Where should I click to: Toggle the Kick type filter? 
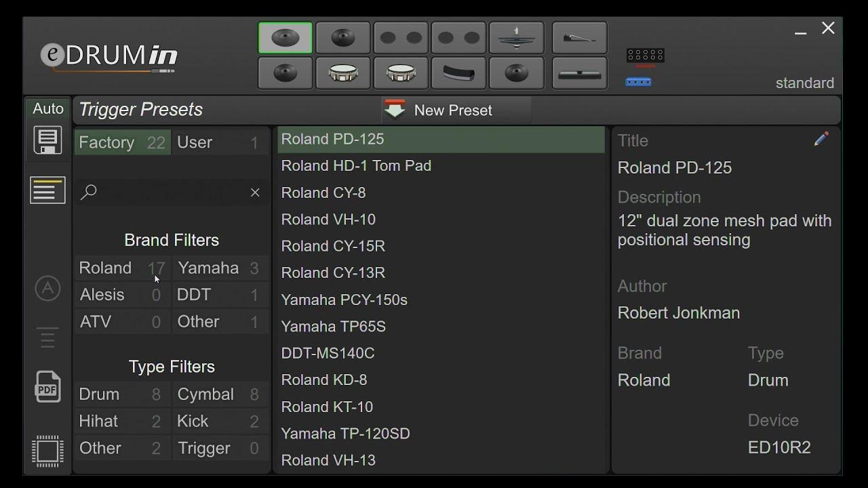(220, 421)
